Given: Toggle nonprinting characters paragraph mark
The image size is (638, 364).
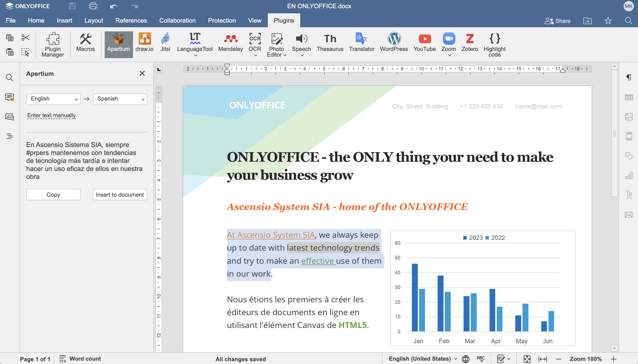Looking at the screenshot, I should pos(629,77).
